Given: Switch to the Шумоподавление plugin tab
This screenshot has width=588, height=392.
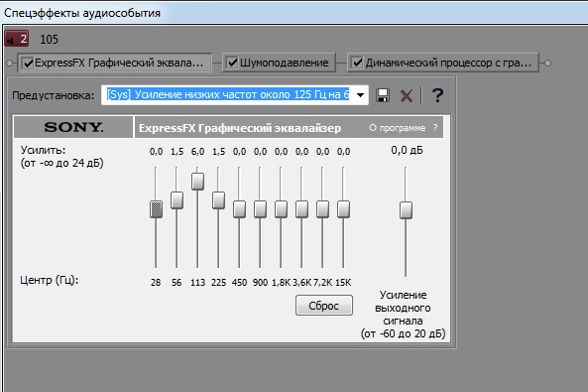Looking at the screenshot, I should 279,63.
